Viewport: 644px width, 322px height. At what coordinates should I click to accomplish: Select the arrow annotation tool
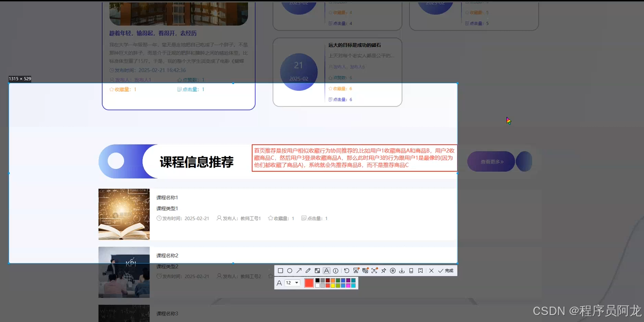299,270
